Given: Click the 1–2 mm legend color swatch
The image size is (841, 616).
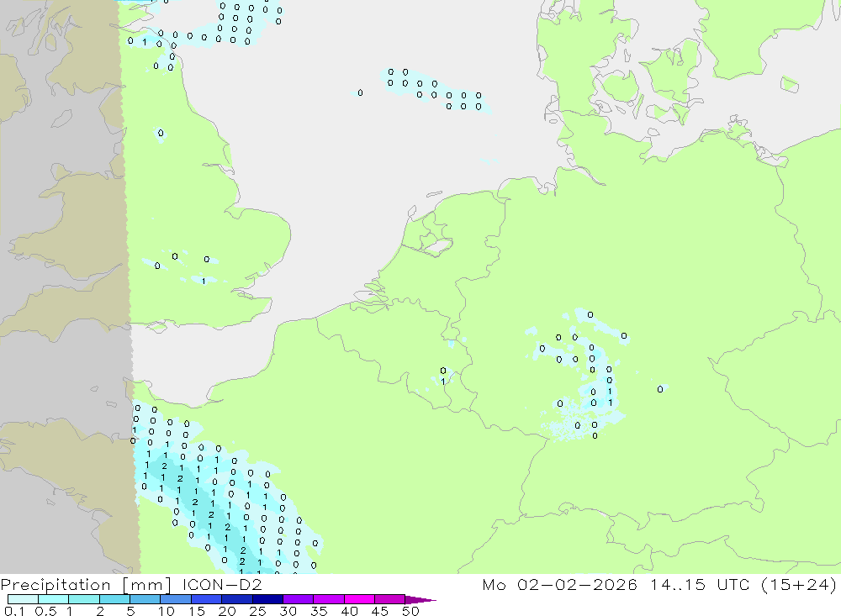Looking at the screenshot, I should point(84,599).
